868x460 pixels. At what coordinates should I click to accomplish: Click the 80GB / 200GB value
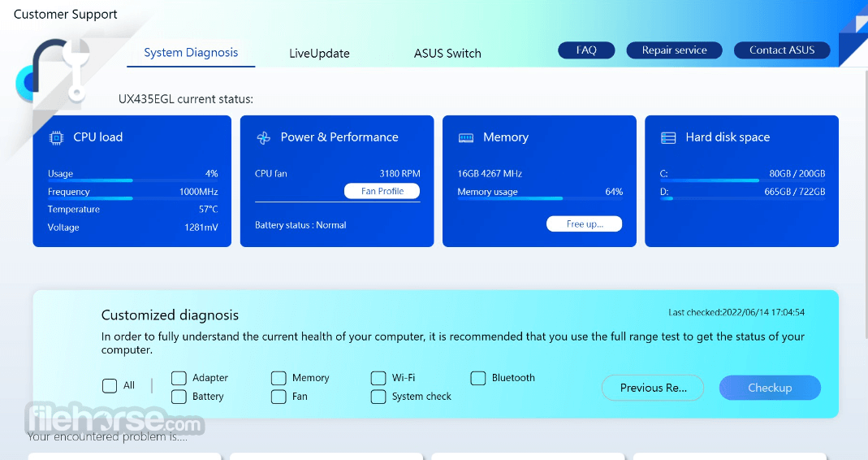coord(797,173)
